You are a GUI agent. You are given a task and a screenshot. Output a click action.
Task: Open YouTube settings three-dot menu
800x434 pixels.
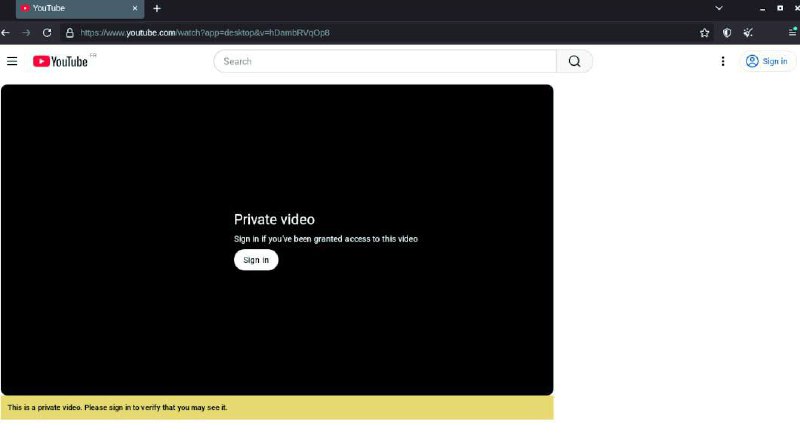[723, 61]
